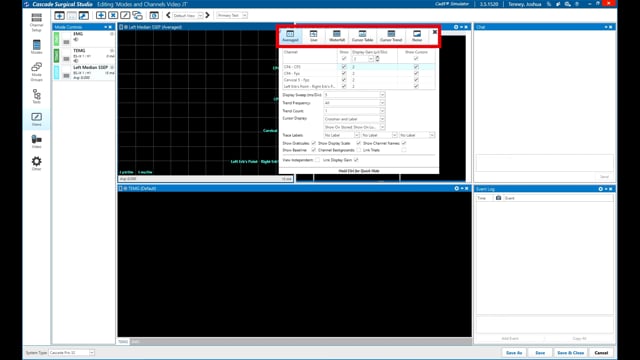Toggle Show Cursors for CP4 - Fpz row

416,73
